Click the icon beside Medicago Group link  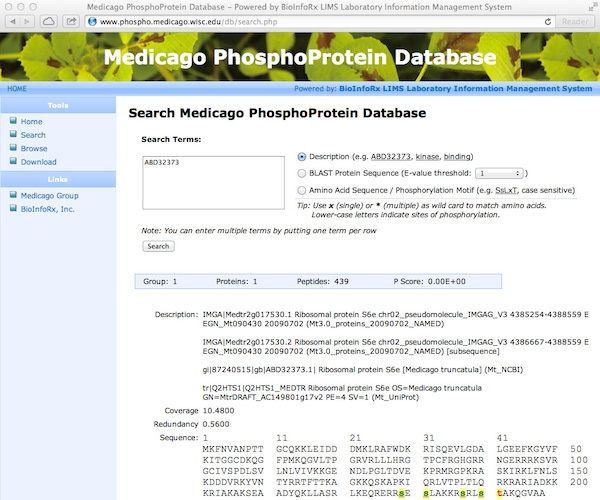[x=12, y=196]
